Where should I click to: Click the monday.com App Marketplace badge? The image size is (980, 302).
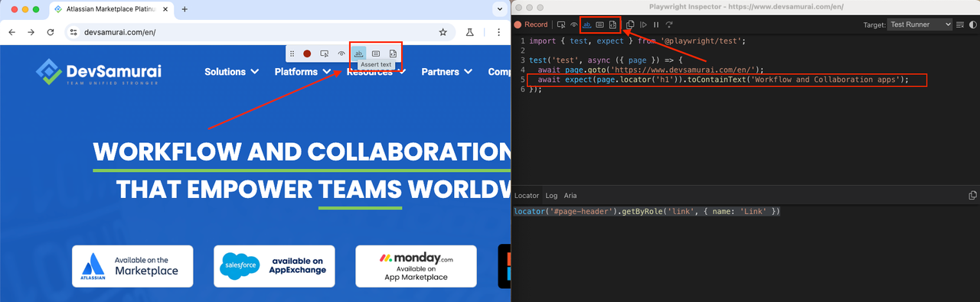pos(416,266)
